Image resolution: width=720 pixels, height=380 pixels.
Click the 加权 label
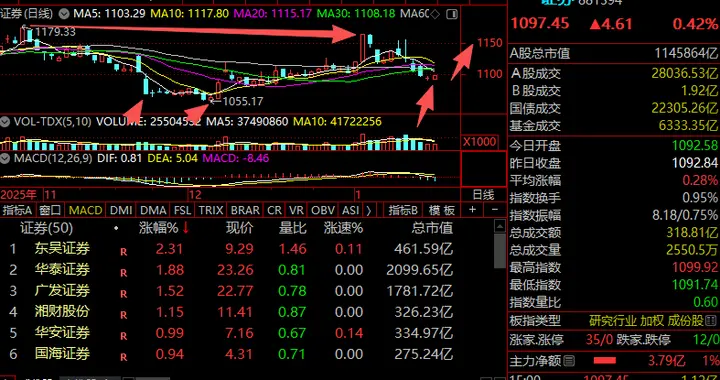pos(652,321)
